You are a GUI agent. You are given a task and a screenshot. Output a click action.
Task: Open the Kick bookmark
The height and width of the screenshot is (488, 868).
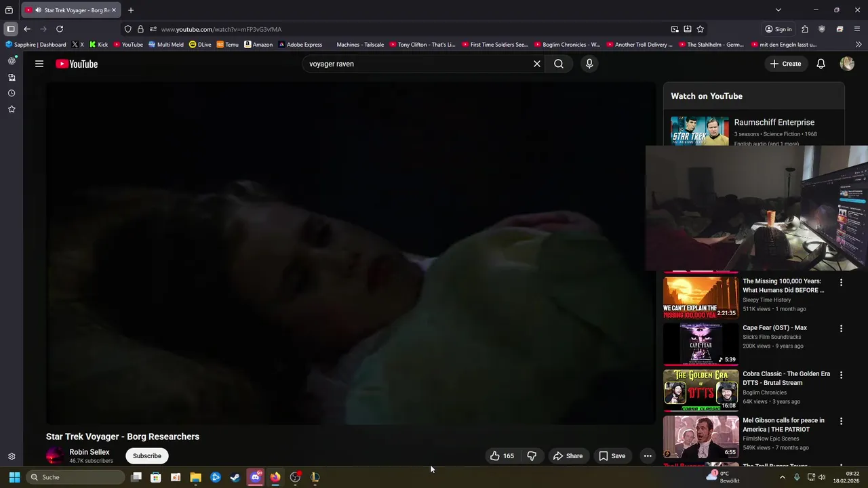pos(98,45)
